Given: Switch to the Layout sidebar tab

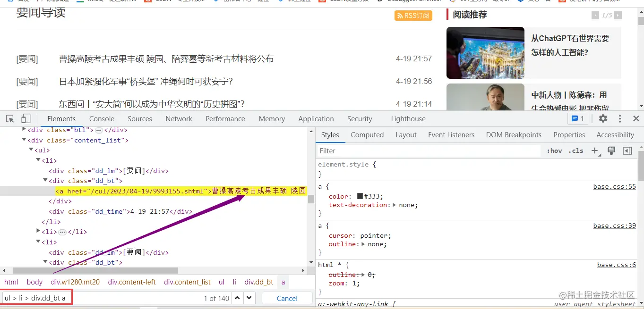Looking at the screenshot, I should pyautogui.click(x=406, y=135).
